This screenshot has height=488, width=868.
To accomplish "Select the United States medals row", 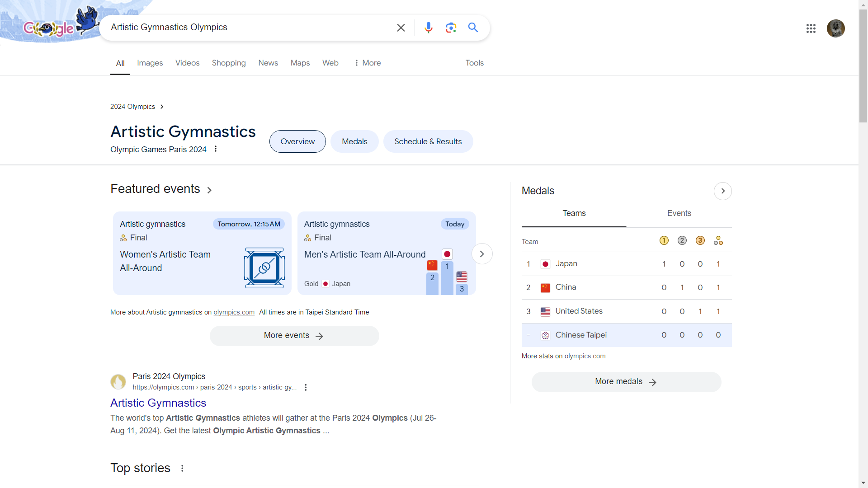I will 627,311.
